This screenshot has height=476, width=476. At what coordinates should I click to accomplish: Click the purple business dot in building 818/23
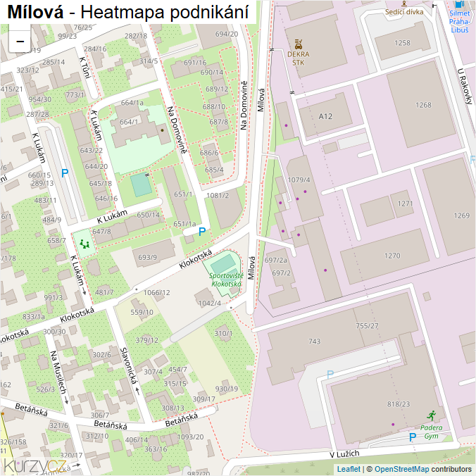click(x=393, y=425)
